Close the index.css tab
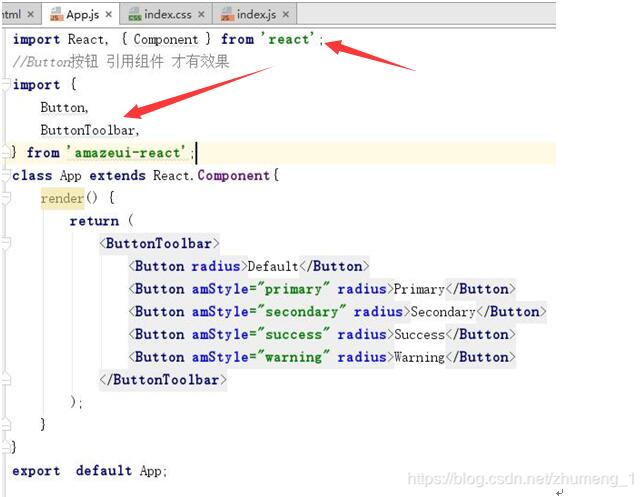Viewport: 643px width, 497px height. tap(201, 15)
